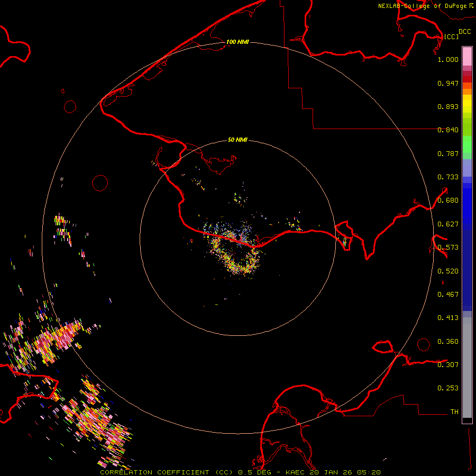This screenshot has height=476, width=476.
Task: Pick the pink swatch atop the color bar
Action: click(467, 56)
